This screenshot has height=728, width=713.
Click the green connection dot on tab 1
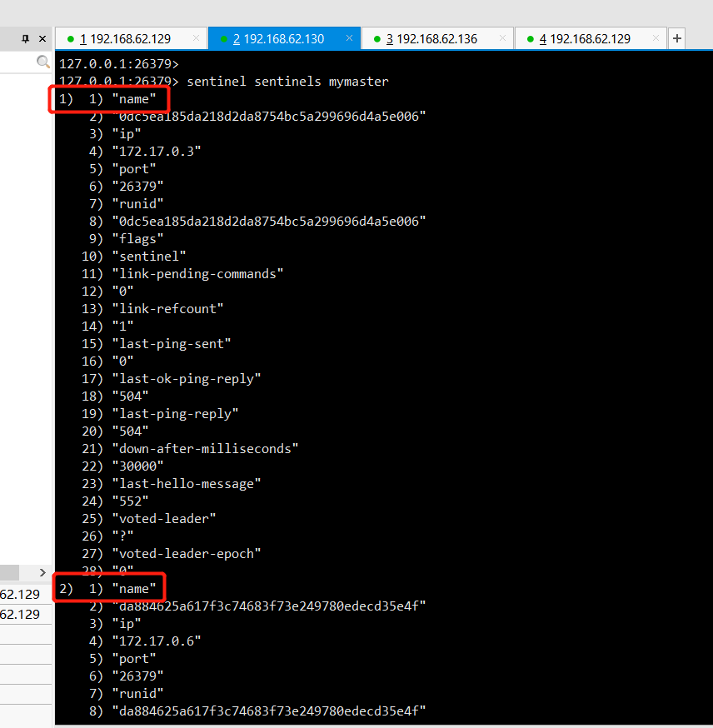70,38
